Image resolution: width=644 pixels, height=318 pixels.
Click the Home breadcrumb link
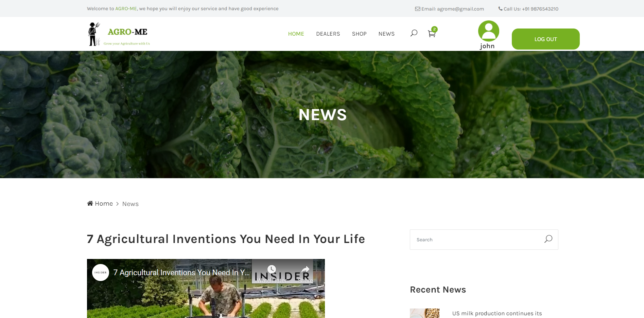coord(104,204)
